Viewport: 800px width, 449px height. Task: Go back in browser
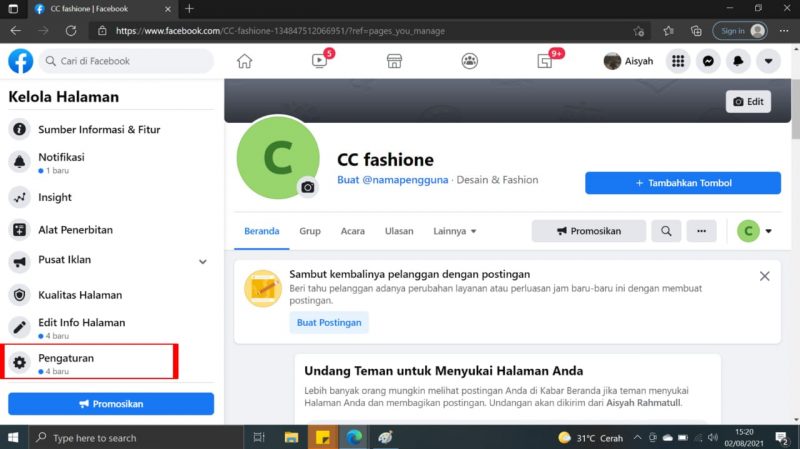[x=16, y=31]
